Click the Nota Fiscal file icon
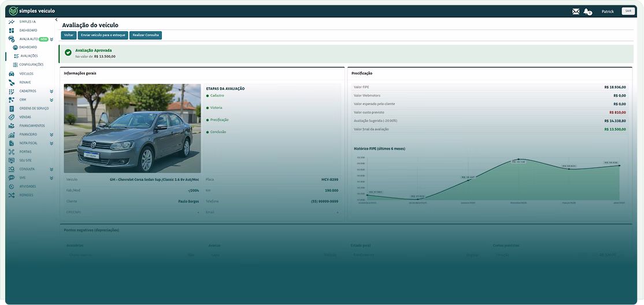644x305 pixels. (12, 143)
